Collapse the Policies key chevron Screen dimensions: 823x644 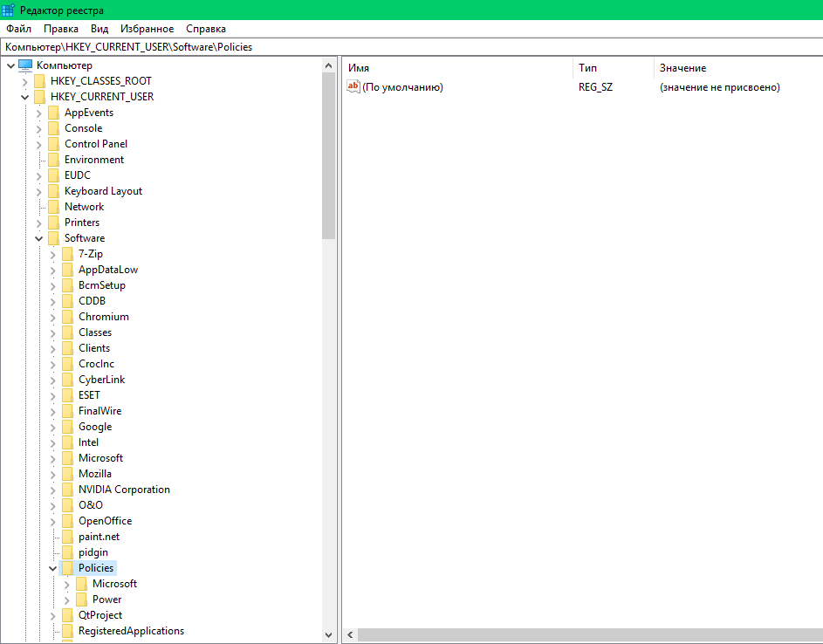coord(53,568)
